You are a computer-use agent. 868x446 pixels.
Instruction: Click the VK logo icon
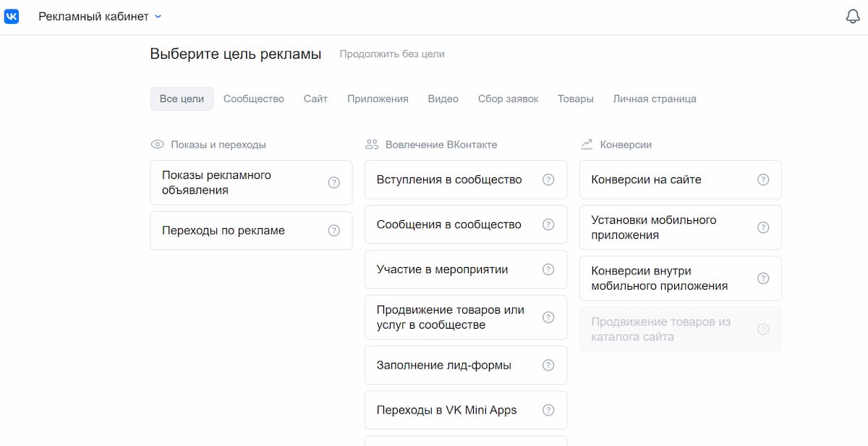(x=12, y=17)
